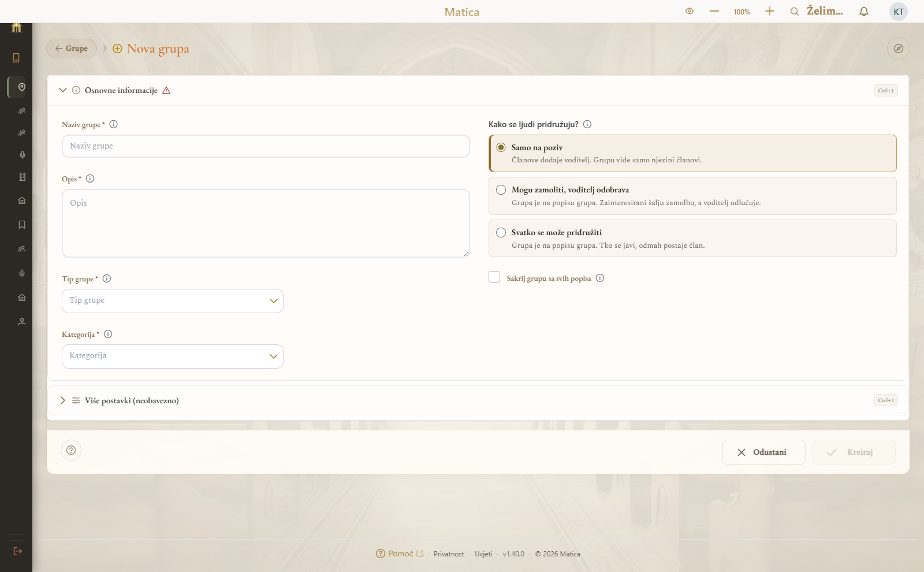This screenshot has height=572, width=924.
Task: Focus the Naziv grupe text field
Action: coord(266,146)
